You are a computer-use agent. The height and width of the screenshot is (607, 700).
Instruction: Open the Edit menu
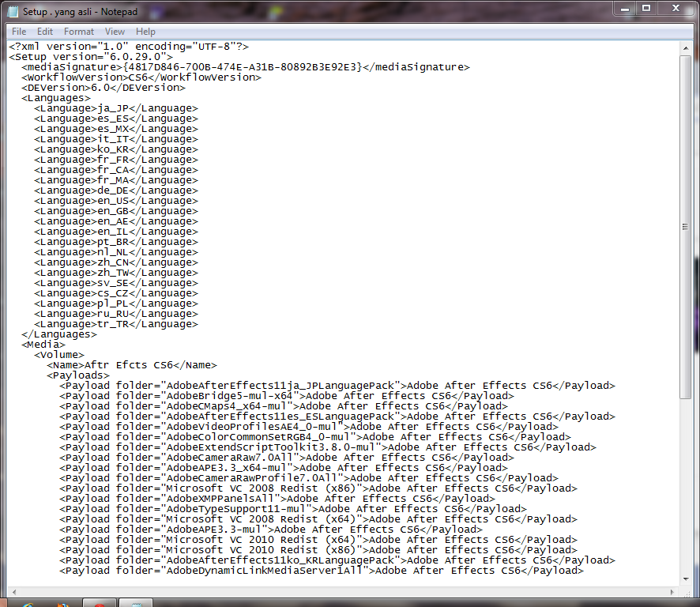pos(45,32)
